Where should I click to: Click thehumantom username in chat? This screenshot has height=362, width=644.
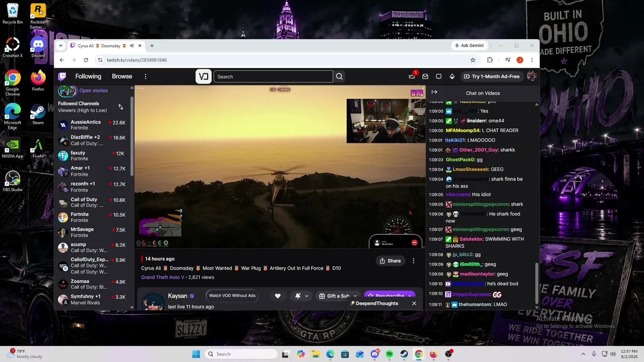click(x=475, y=304)
